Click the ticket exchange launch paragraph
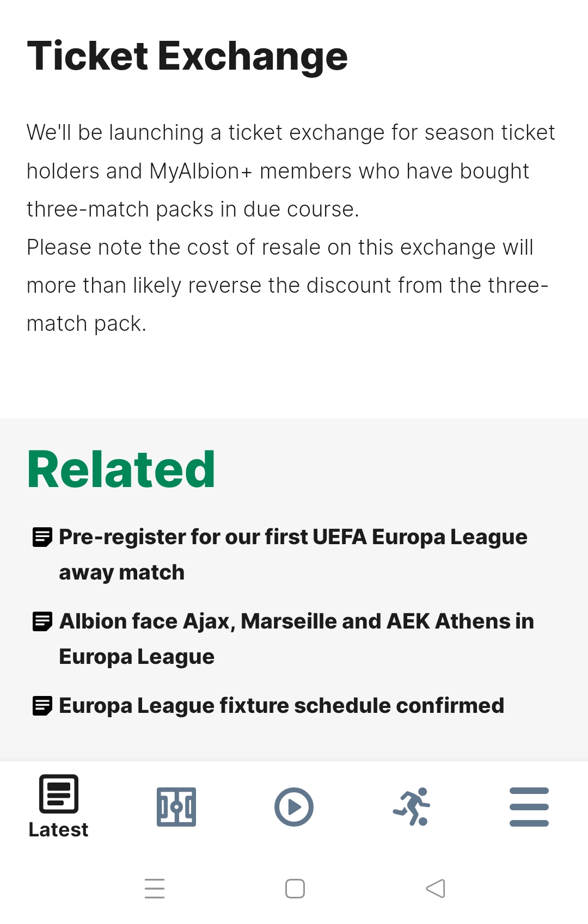Screen dimensions: 588x924 tap(291, 171)
